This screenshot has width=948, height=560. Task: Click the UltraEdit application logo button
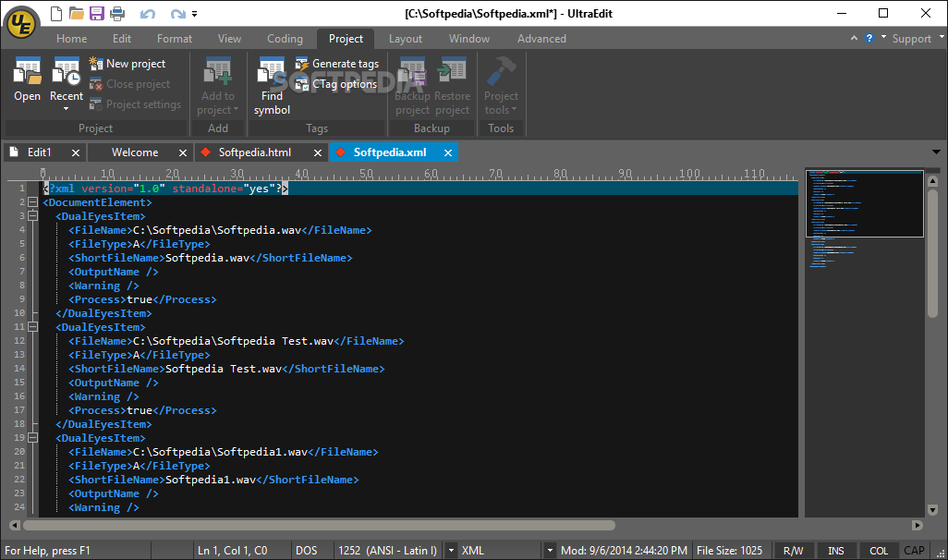(x=22, y=24)
